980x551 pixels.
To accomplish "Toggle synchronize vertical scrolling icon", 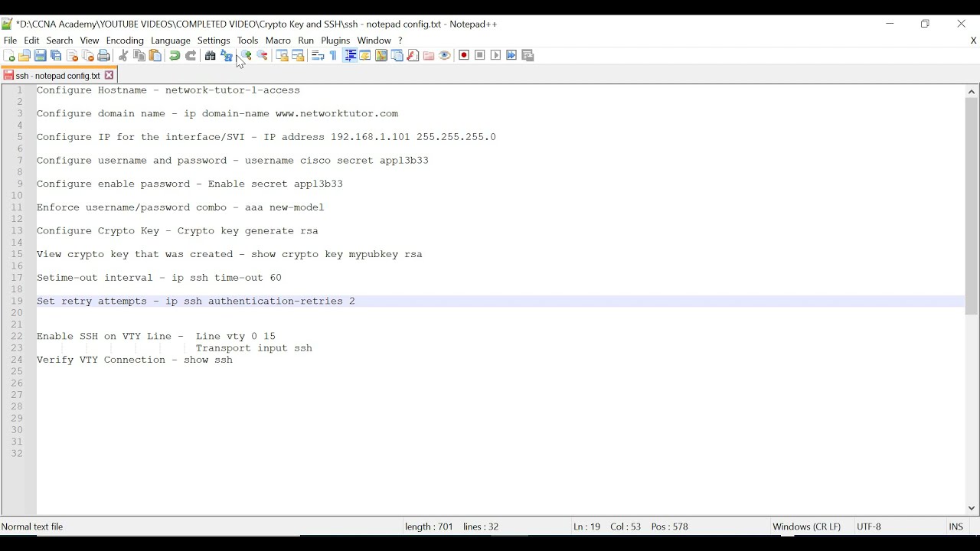I will (282, 56).
